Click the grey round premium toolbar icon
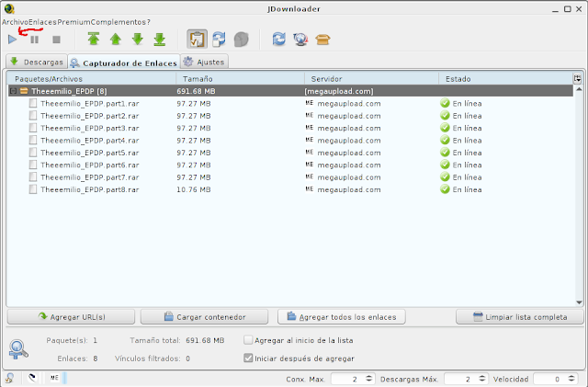The image size is (588, 387). 241,39
